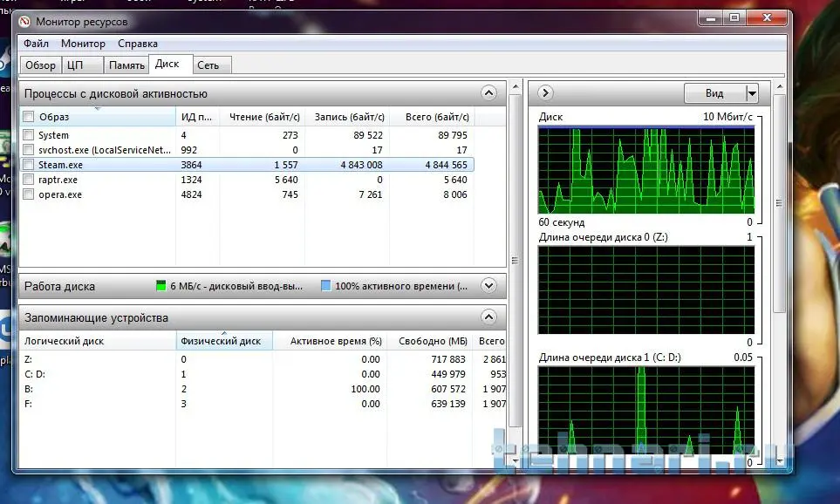Select logical disk C: D: row
840x504 pixels.
[x=263, y=374]
